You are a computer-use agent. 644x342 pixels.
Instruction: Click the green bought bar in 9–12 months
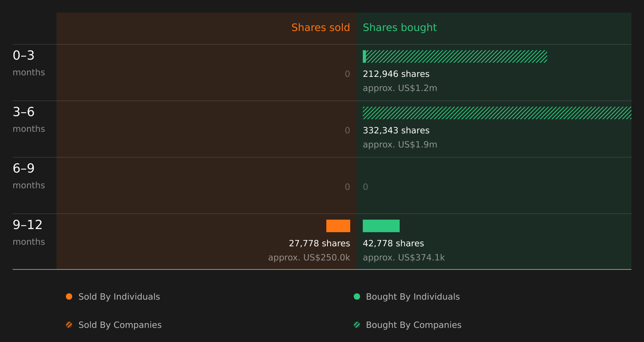381,226
